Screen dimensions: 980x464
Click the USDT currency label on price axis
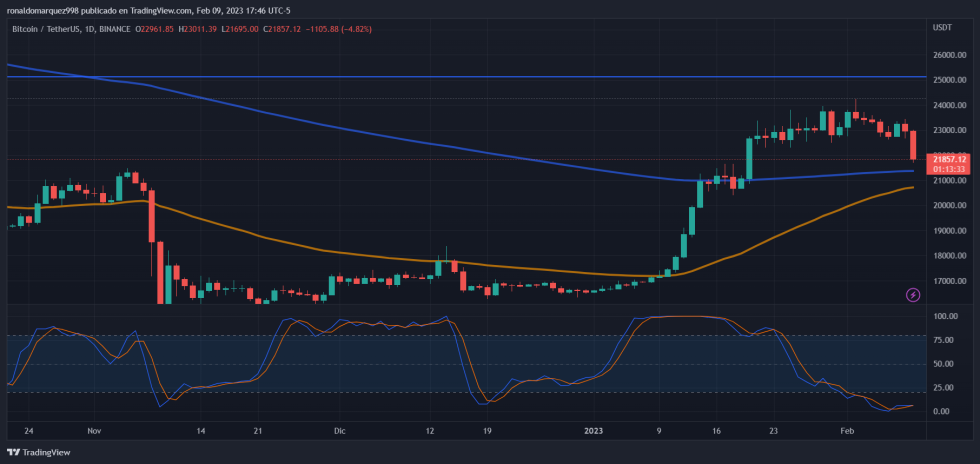[941, 28]
